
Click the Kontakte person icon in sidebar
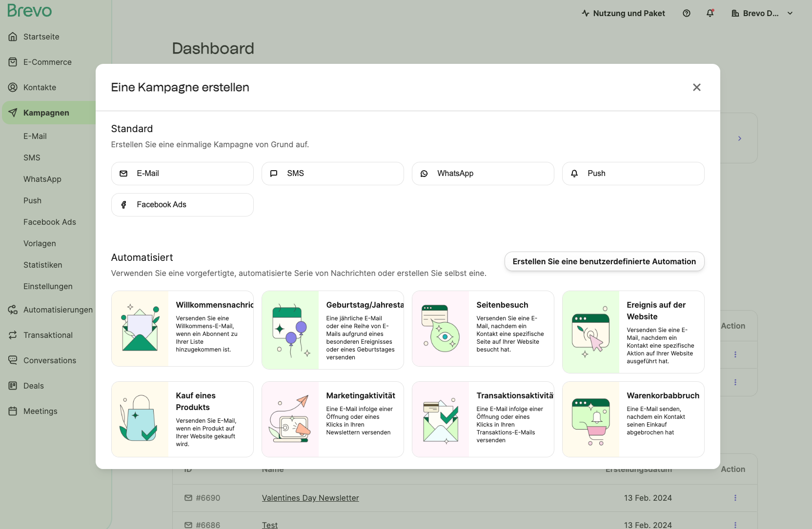(x=13, y=87)
